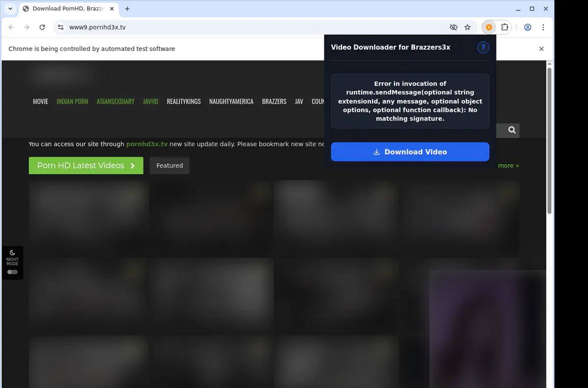The width and height of the screenshot is (588, 388).
Task: Select the Featured tab
Action: [170, 166]
